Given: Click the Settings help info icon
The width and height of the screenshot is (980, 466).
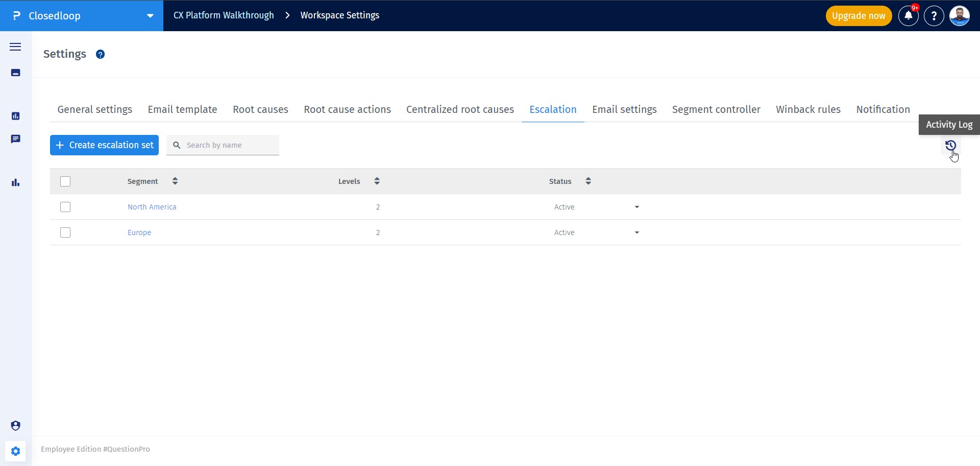Looking at the screenshot, I should click(x=101, y=54).
